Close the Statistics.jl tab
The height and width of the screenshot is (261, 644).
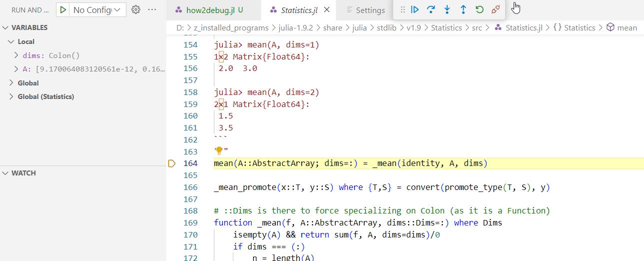327,10
